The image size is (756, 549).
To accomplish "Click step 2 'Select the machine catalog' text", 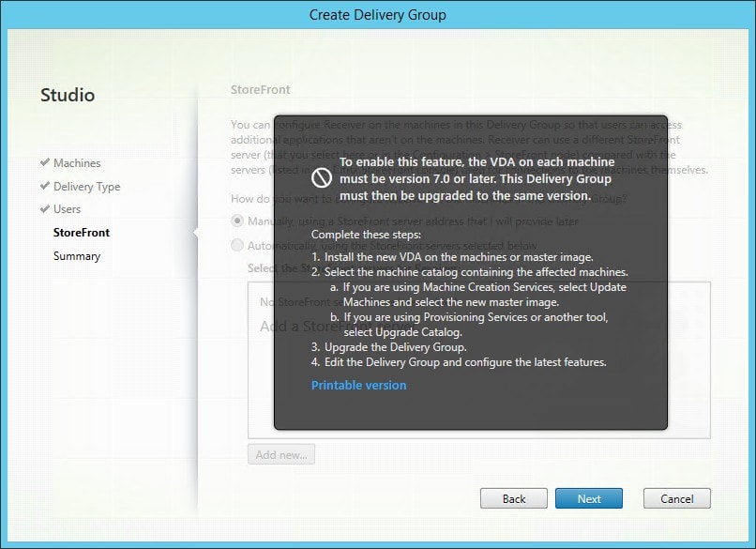I will [x=470, y=272].
